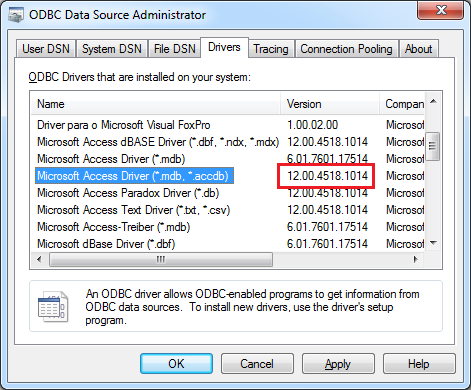Click the horizontal scrollbar right arrow
471x390 pixels.
[416, 259]
